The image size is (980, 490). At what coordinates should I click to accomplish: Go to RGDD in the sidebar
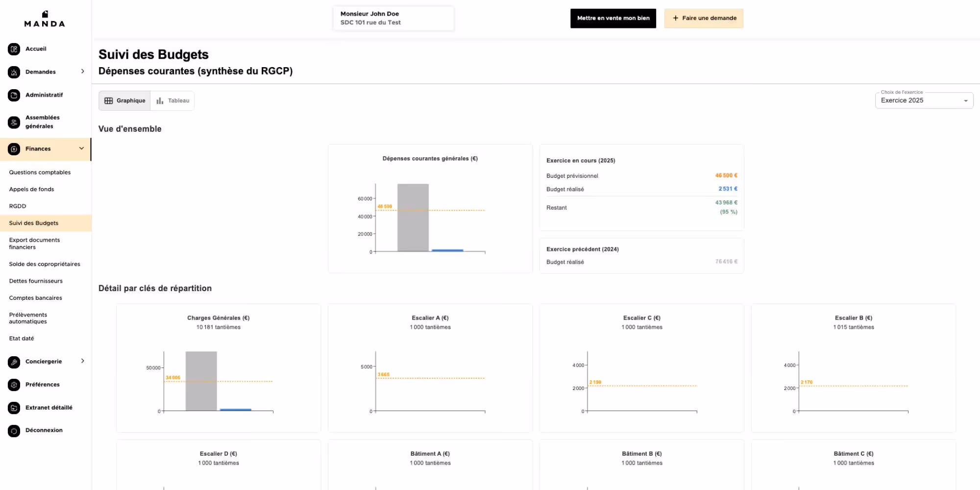pos(18,206)
